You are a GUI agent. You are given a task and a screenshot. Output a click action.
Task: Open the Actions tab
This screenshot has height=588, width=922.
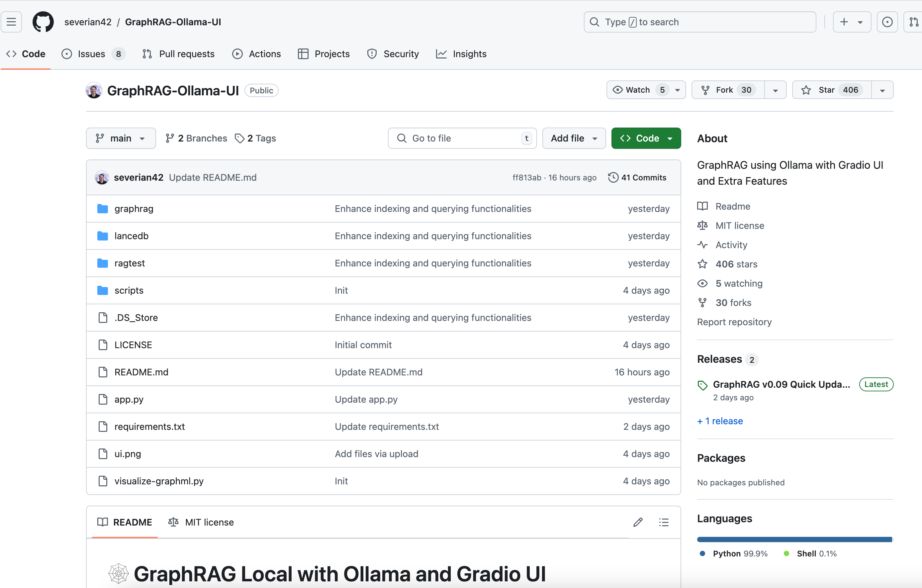[x=256, y=54]
